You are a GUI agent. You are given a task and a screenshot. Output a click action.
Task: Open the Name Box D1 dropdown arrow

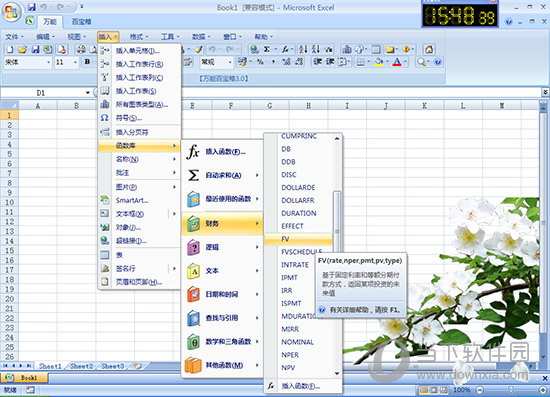point(88,93)
